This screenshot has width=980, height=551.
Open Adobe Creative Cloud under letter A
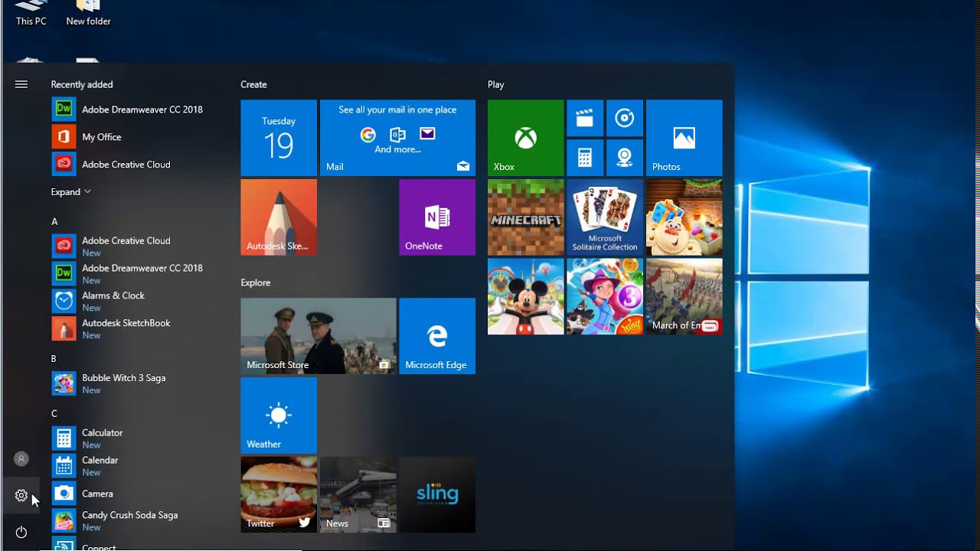(x=138, y=246)
